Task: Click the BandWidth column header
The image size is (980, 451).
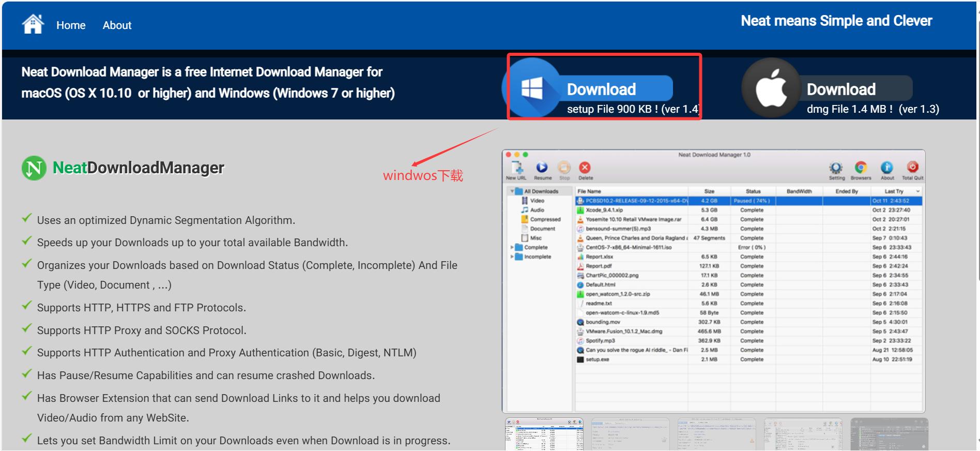Action: coord(799,191)
